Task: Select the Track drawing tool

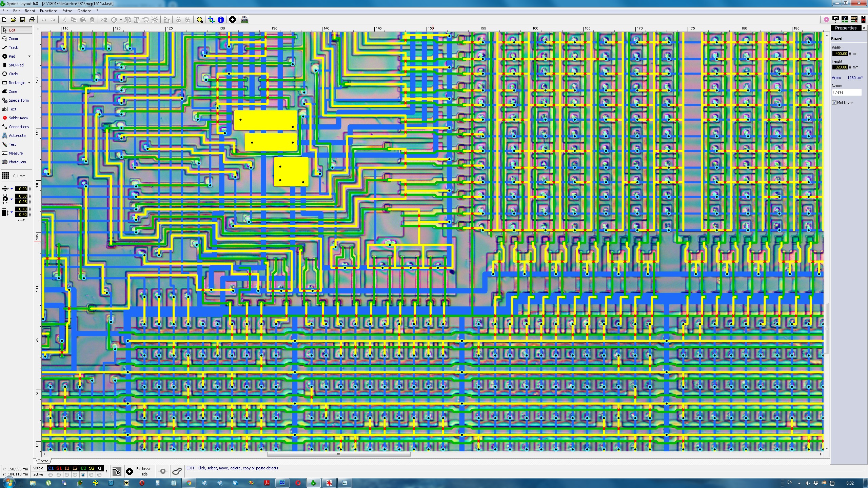Action: click(14, 47)
